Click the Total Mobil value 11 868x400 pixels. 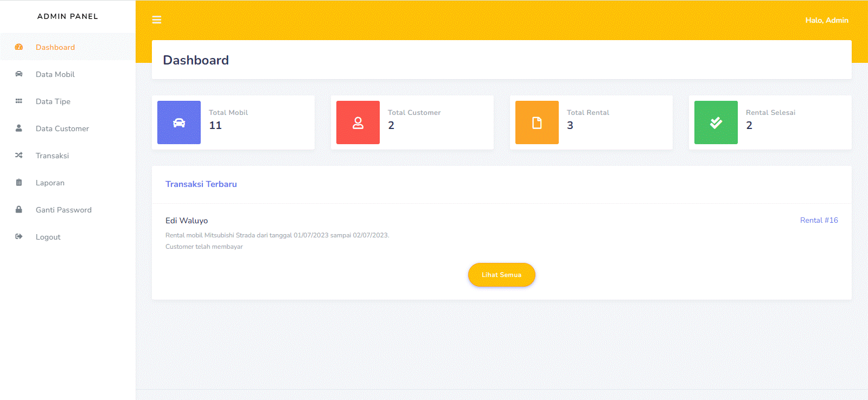coord(215,125)
